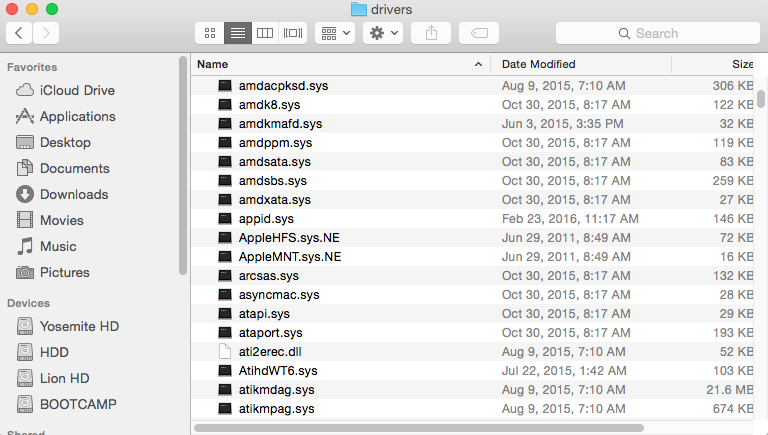The image size is (768, 435).
Task: Click the asyncmac.sys file icon
Action: click(225, 295)
